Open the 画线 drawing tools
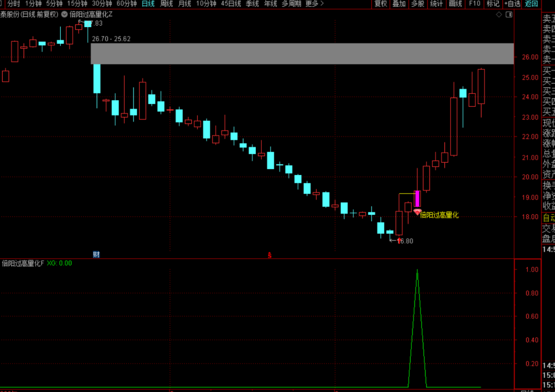Viewport: 555px width, 392px height. pos(455,4)
